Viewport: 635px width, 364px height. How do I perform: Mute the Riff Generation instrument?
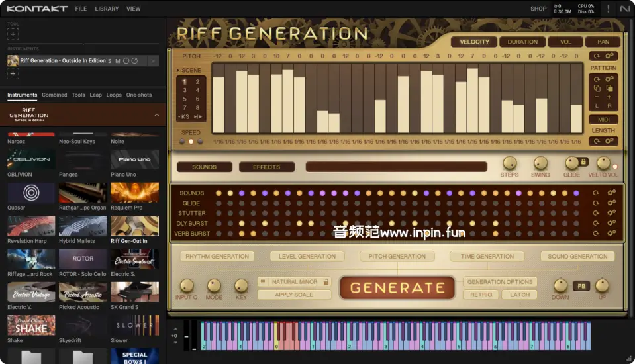point(117,61)
